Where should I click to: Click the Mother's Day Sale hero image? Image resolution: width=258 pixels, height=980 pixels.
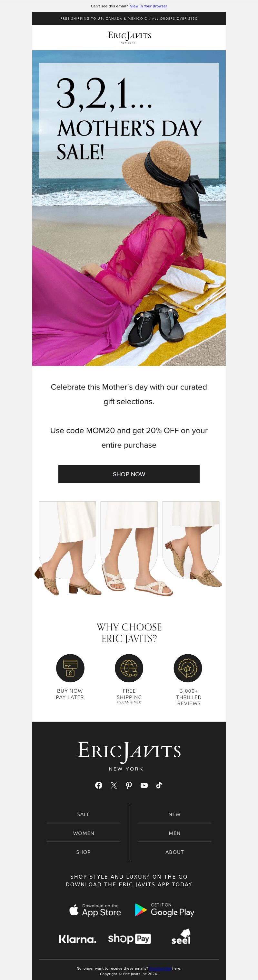tap(129, 208)
